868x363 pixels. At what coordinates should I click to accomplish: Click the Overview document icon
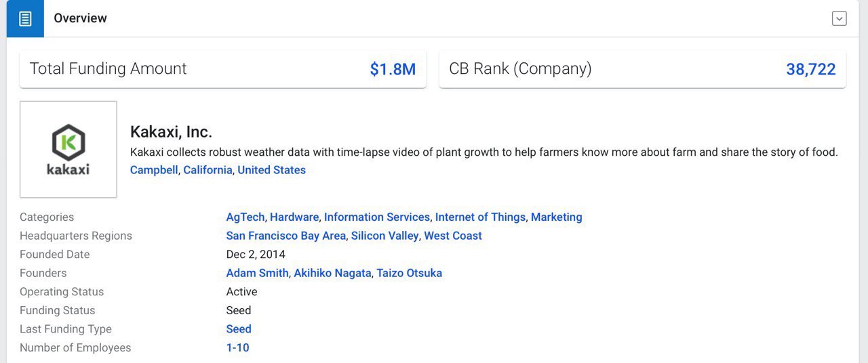coord(25,18)
